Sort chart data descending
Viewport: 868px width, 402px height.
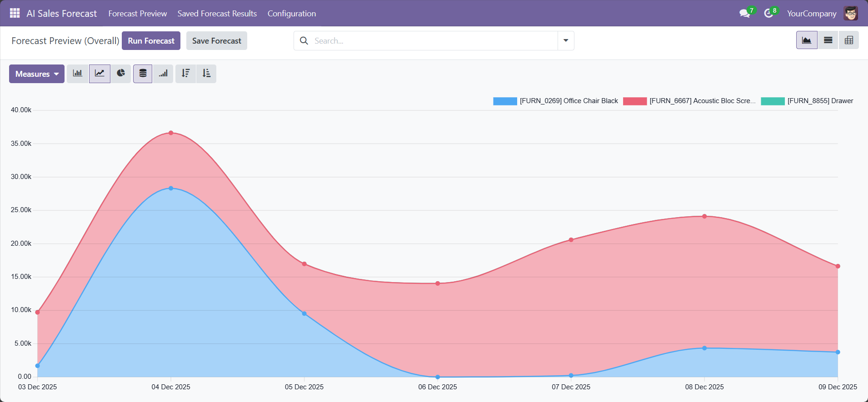185,74
